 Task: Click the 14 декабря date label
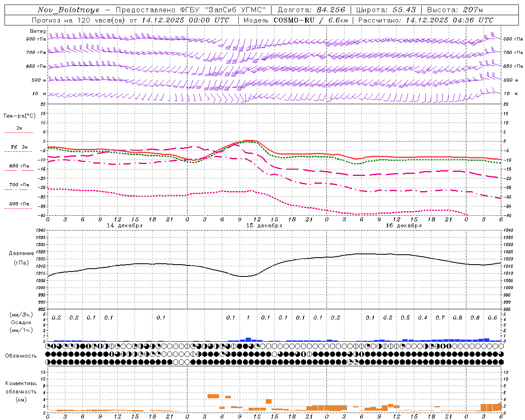coord(125,226)
